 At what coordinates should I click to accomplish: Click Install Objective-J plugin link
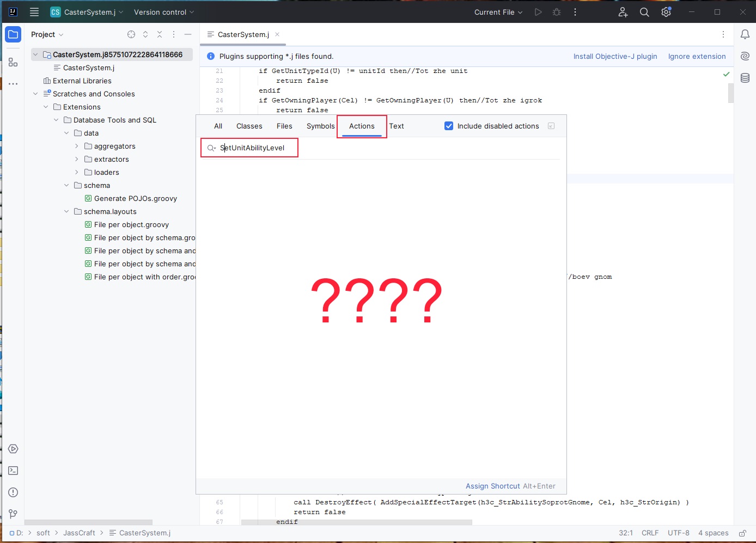click(x=615, y=56)
